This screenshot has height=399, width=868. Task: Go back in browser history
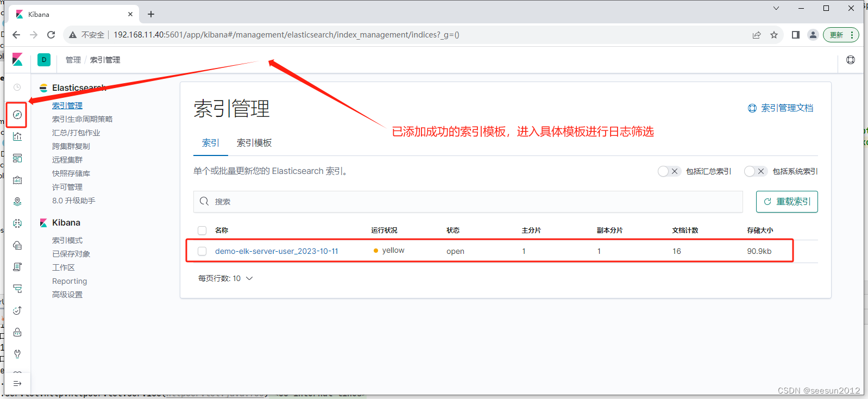pyautogui.click(x=16, y=35)
